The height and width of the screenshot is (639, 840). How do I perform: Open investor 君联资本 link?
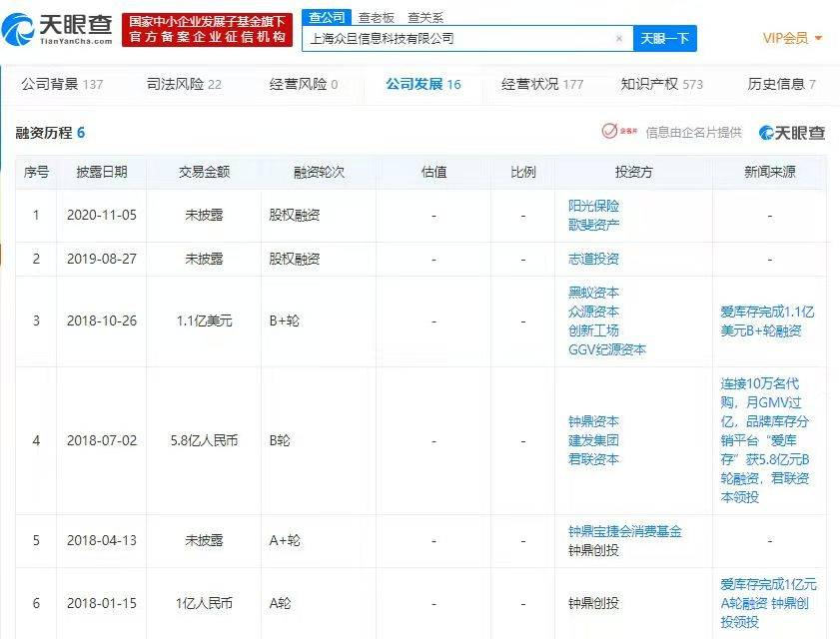(x=593, y=459)
